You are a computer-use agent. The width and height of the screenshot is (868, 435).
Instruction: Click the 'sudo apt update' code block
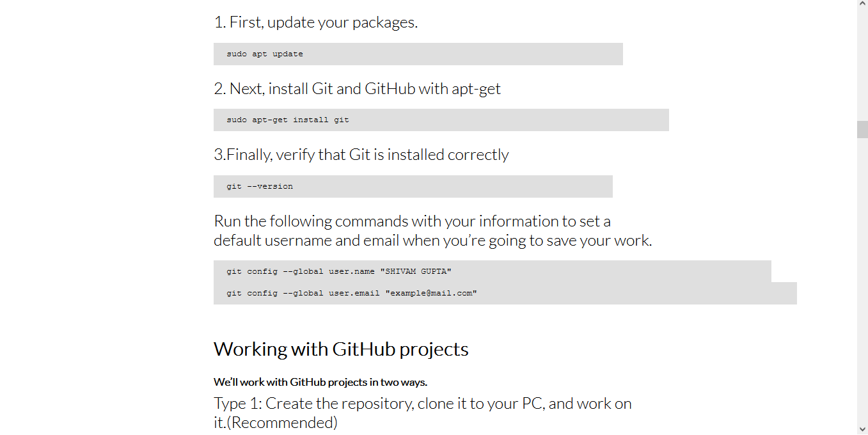point(418,54)
